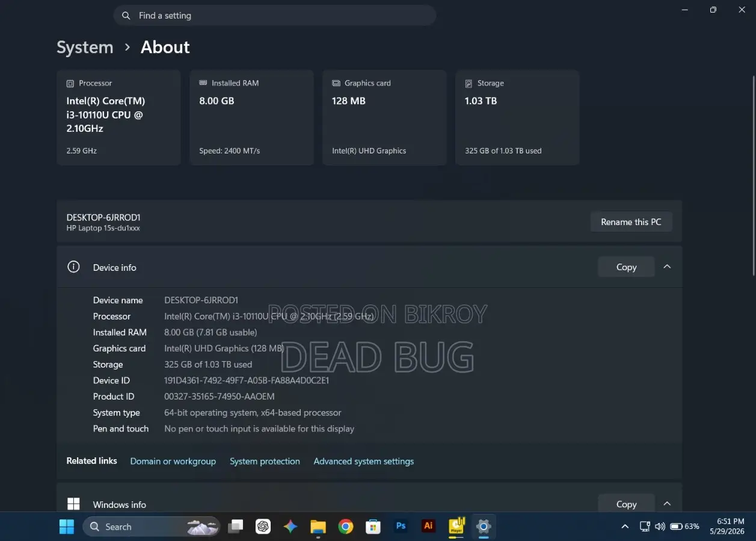Select the Product ID value text
This screenshot has width=756, height=541.
pyautogui.click(x=220, y=397)
